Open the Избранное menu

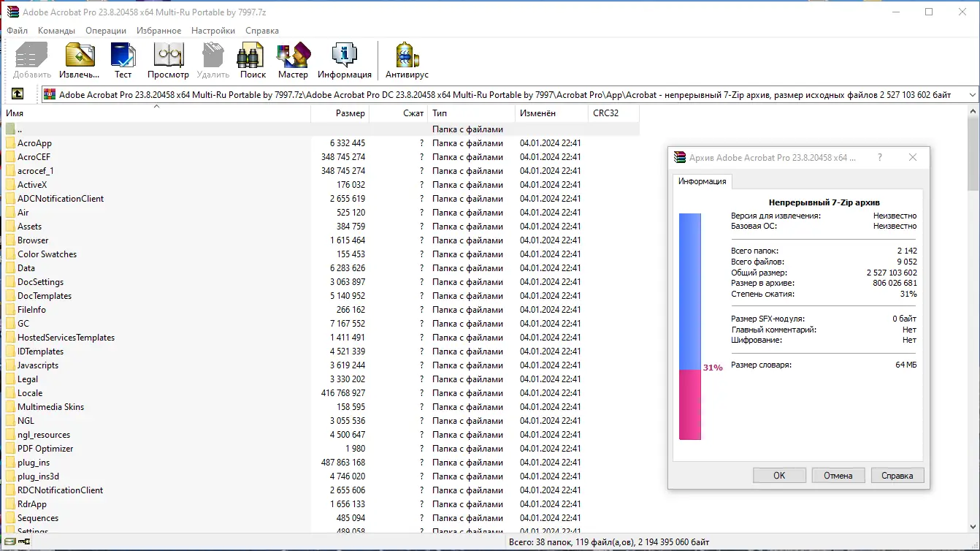(158, 31)
